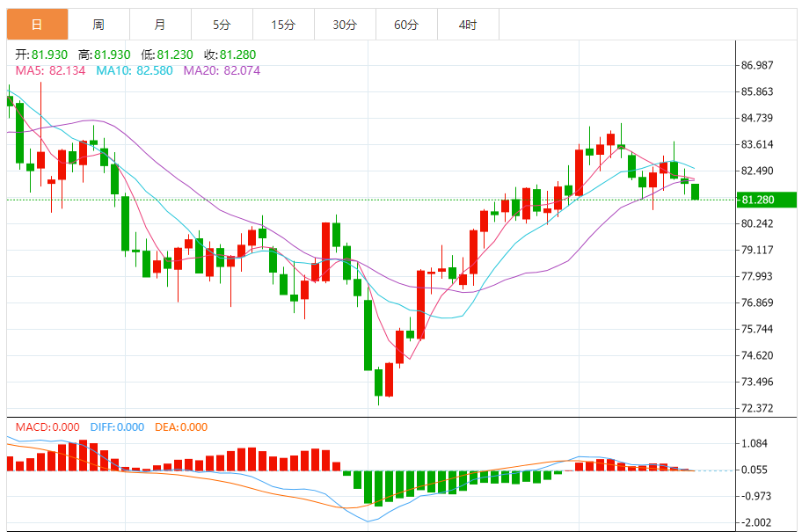Click the 1.084 MACD axis label

click(755, 443)
